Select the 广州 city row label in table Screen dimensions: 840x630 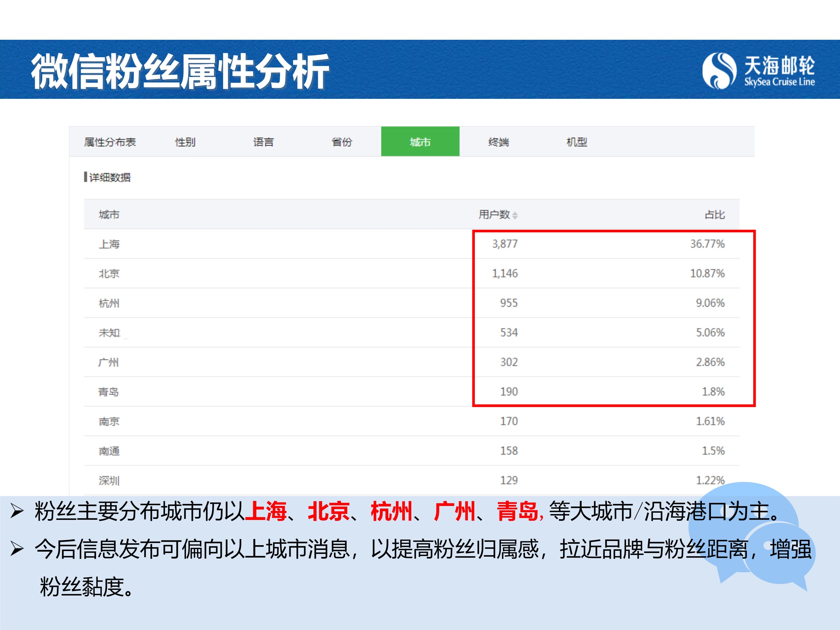pyautogui.click(x=108, y=362)
